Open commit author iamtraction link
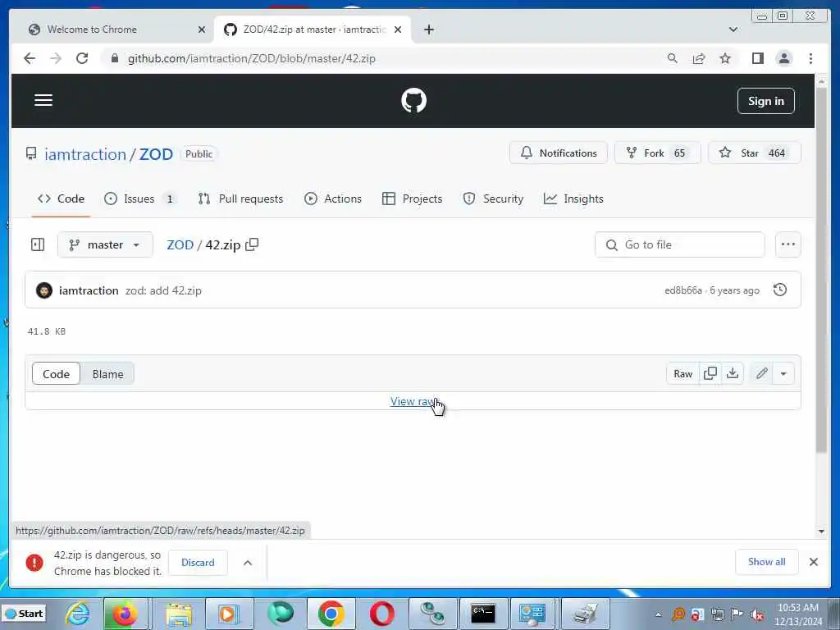The width and height of the screenshot is (840, 630). 89,290
